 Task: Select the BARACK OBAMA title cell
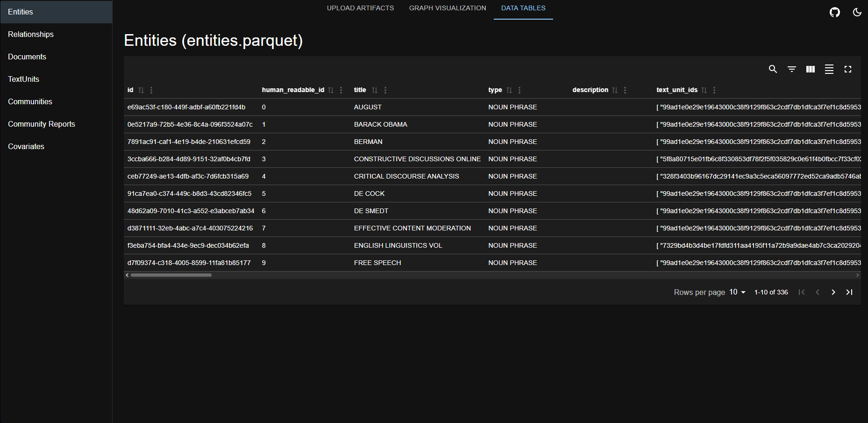(380, 124)
